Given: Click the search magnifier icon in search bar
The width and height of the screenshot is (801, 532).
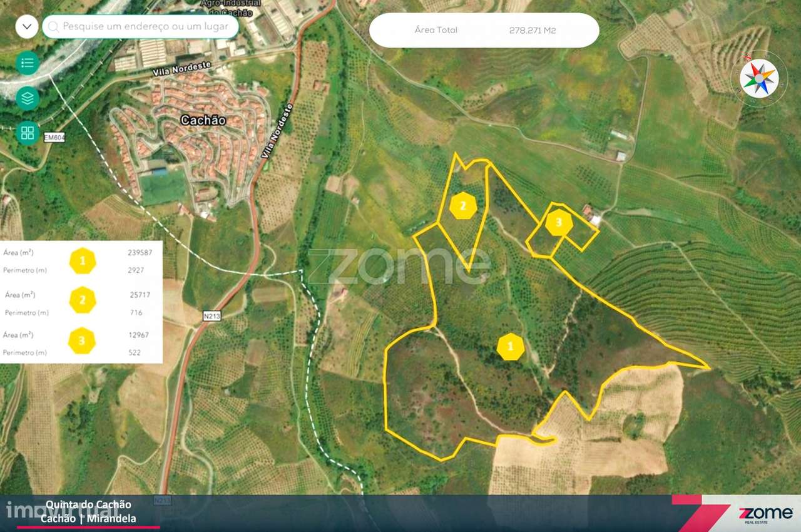Looking at the screenshot, I should (54, 27).
